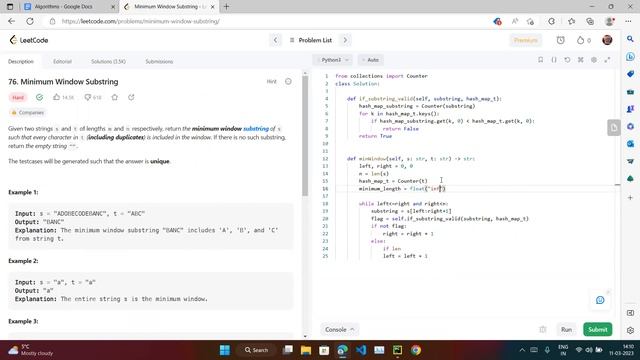This screenshot has height=360, width=640.
Task: Open editor shortcuts icon
Action: tap(580, 60)
